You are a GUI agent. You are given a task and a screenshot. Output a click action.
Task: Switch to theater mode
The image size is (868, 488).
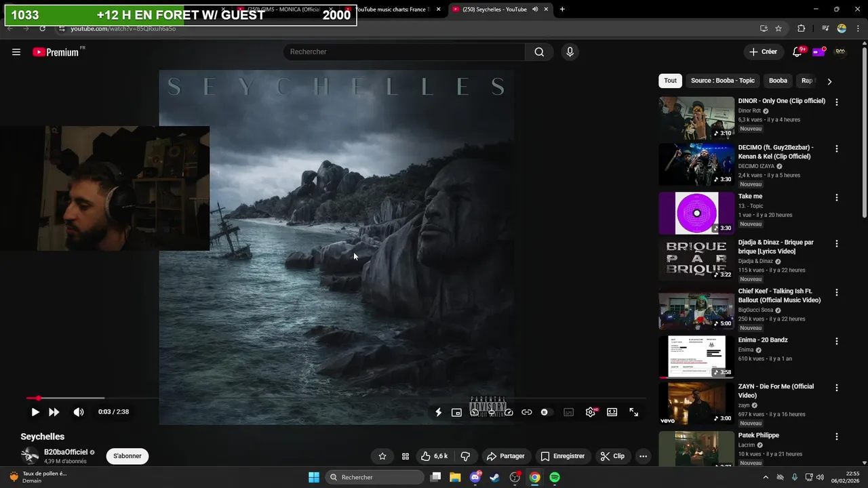tap(612, 412)
